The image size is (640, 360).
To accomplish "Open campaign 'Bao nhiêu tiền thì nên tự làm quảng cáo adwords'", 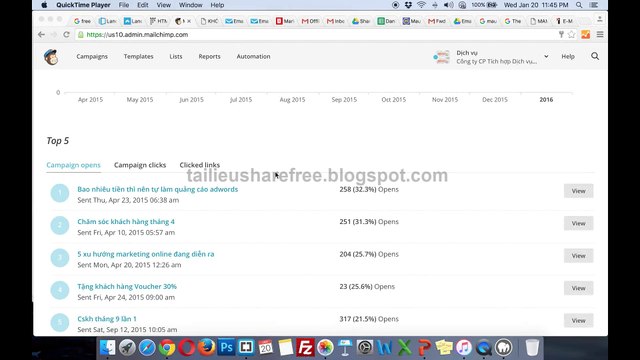I will tap(158, 189).
